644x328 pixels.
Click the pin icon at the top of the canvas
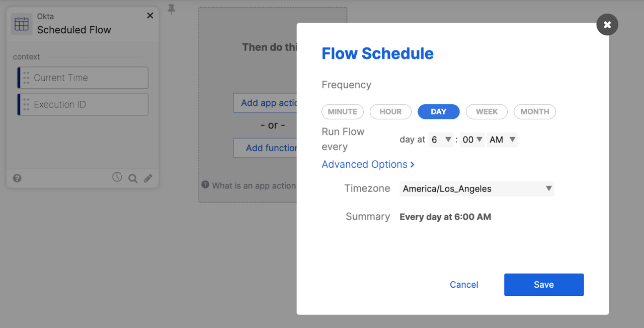171,9
